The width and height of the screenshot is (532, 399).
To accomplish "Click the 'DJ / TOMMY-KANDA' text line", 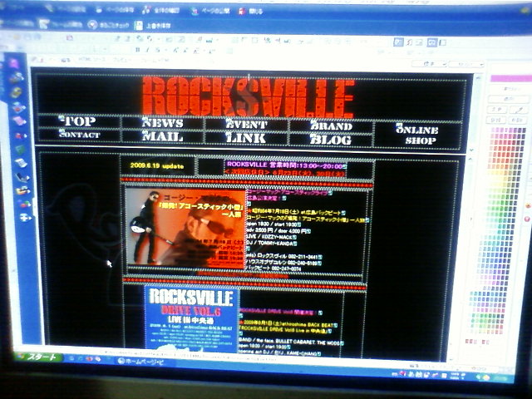I will [x=270, y=244].
